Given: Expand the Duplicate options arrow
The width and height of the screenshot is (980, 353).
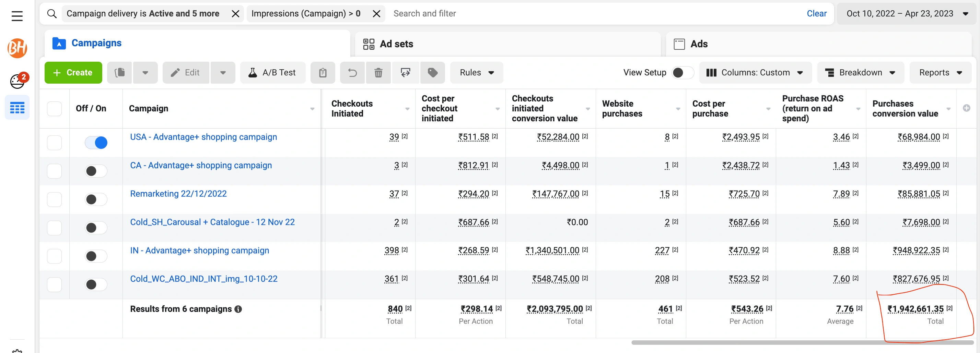Looking at the screenshot, I should pyautogui.click(x=145, y=73).
